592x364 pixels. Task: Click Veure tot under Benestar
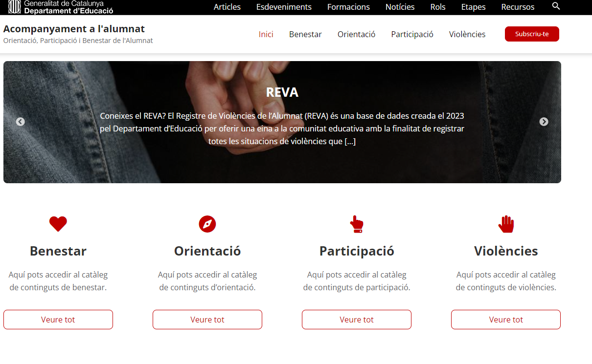click(58, 320)
